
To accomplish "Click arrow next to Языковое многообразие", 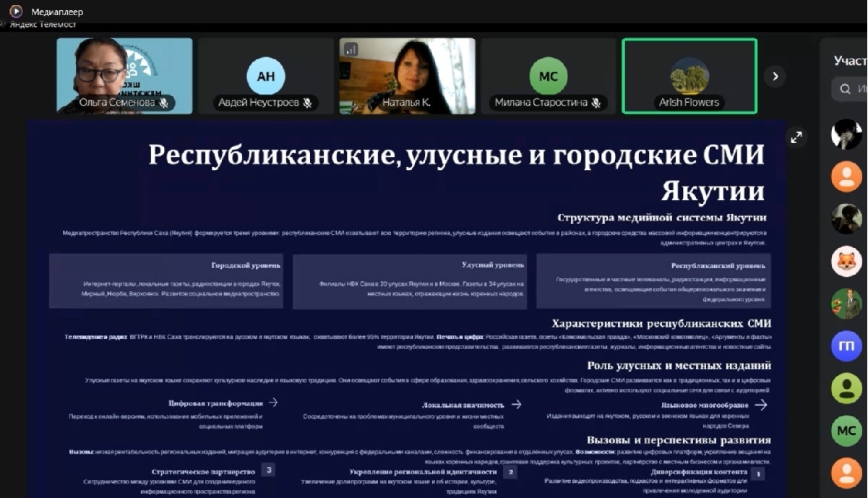I will 761,405.
